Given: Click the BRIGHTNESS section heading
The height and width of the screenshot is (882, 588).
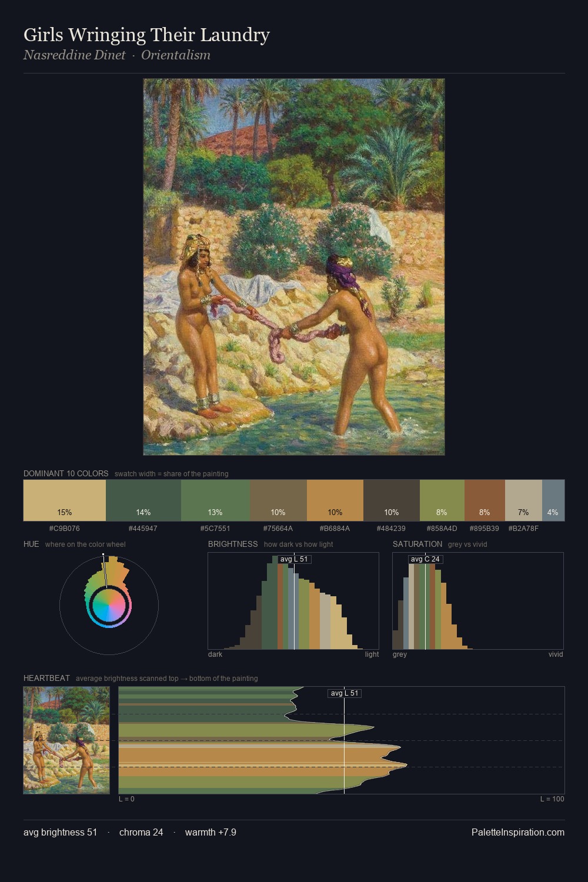Looking at the screenshot, I should pos(233,544).
